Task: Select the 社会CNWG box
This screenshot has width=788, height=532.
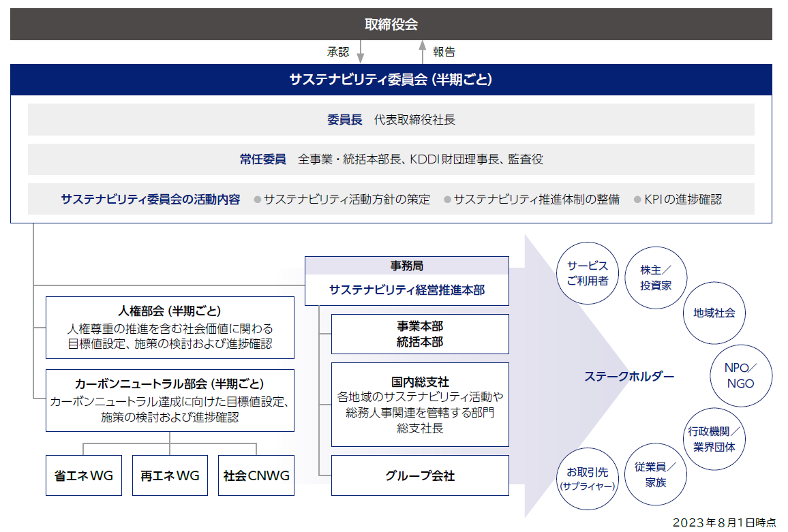Action: pyautogui.click(x=256, y=475)
